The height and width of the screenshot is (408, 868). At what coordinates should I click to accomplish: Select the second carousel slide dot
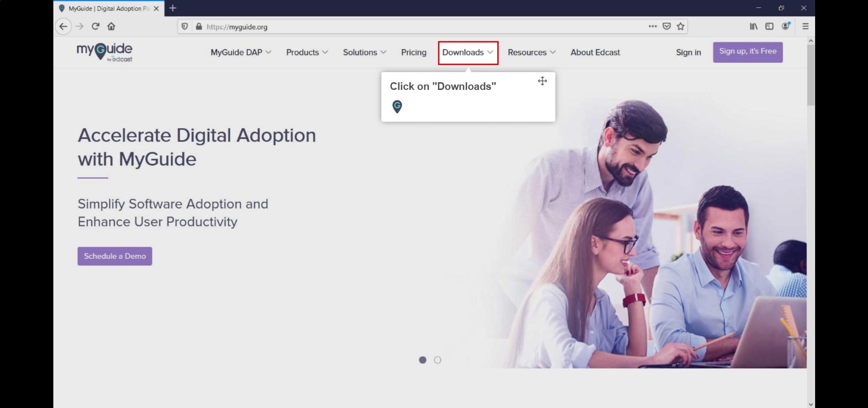click(x=438, y=360)
